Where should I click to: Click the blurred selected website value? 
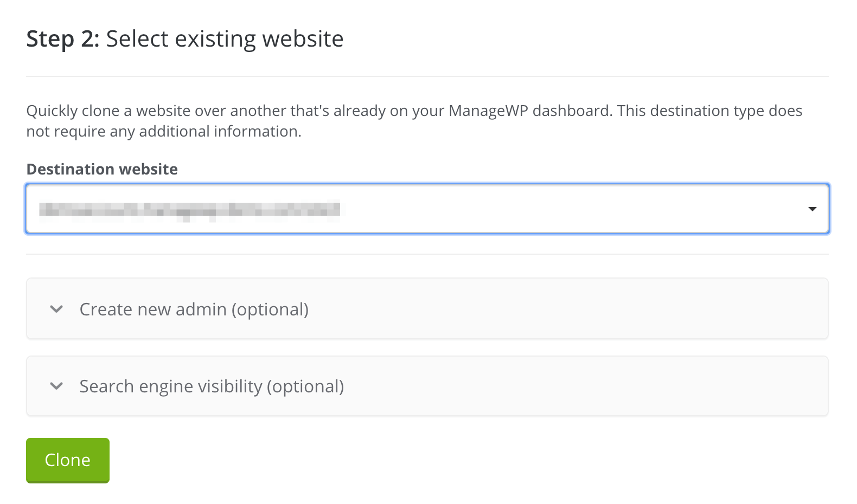click(189, 210)
